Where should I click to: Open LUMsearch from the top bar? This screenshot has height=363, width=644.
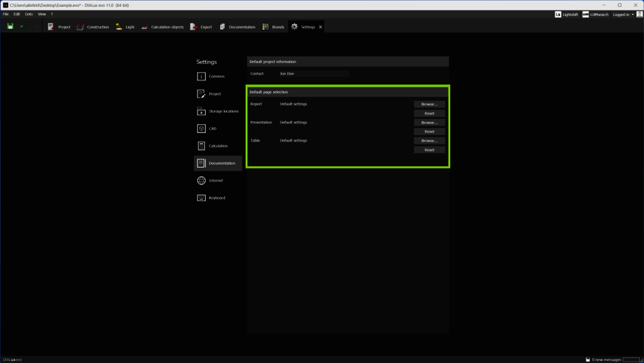pyautogui.click(x=595, y=15)
